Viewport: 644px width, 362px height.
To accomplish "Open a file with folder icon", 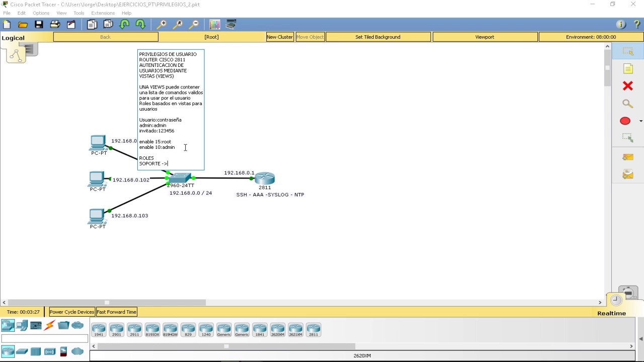I will 23,24.
